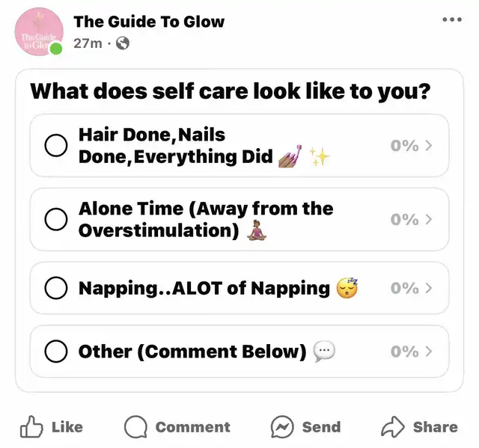Open the three-dot post options menu

point(452,19)
